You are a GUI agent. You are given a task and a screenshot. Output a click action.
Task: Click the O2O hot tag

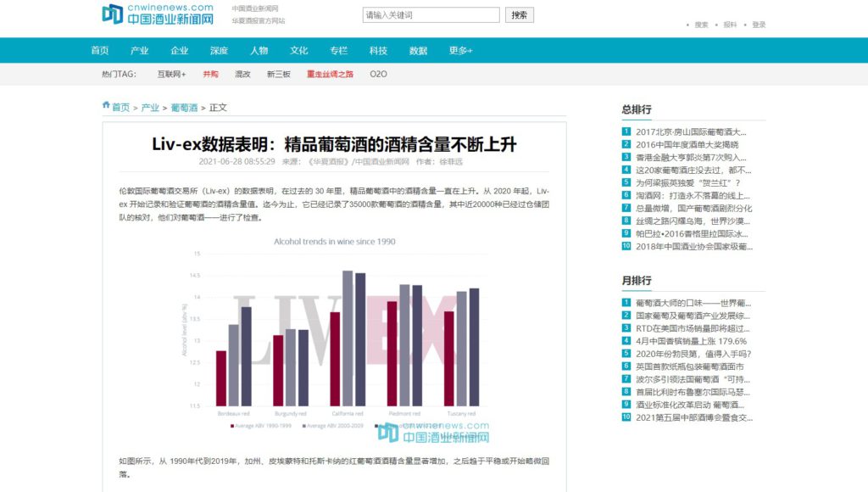pos(379,74)
